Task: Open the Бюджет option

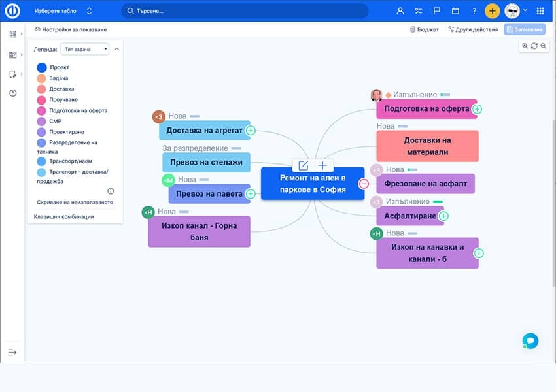Action: (425, 29)
